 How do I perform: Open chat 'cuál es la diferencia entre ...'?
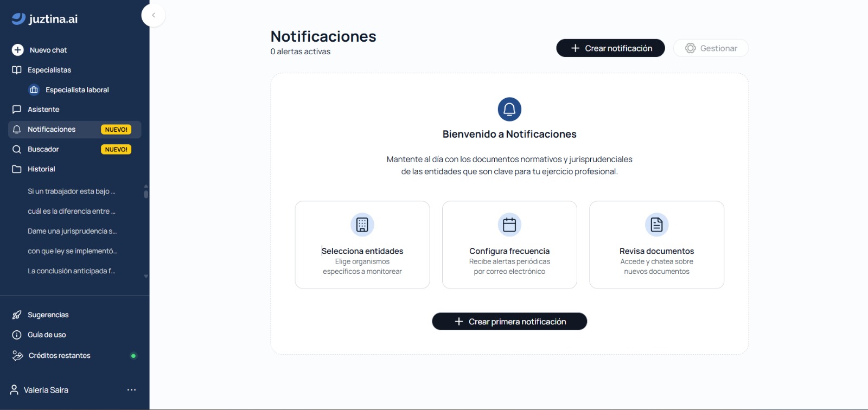[x=72, y=212]
